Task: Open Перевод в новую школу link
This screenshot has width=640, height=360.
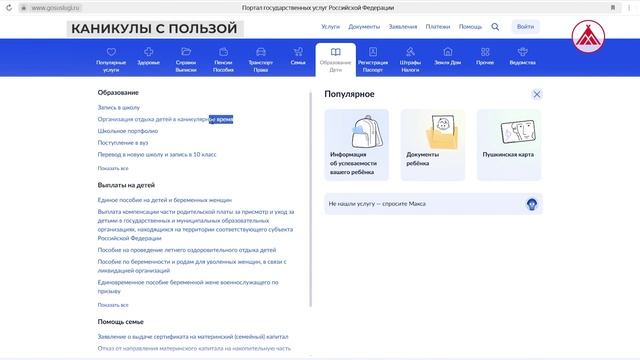Action: 157,154
